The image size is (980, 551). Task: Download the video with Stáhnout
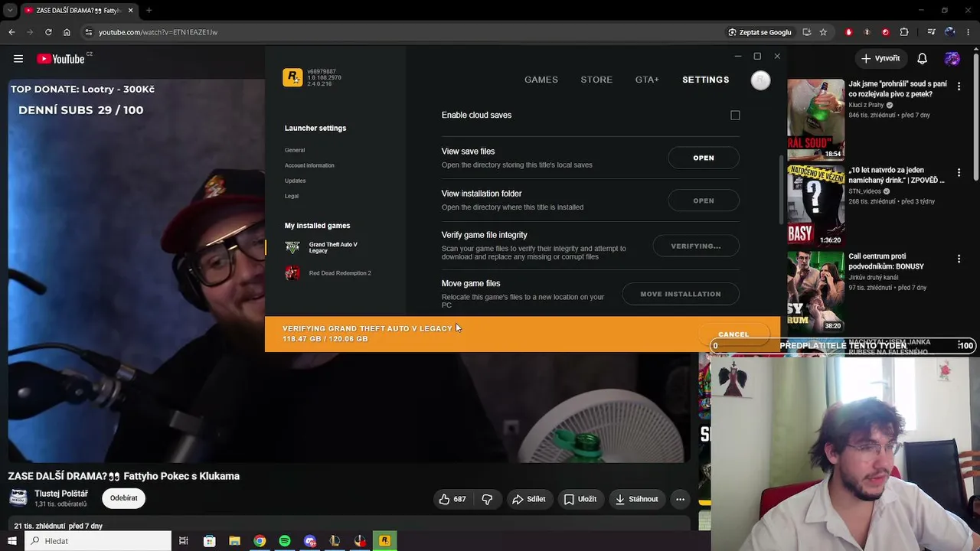(x=637, y=499)
